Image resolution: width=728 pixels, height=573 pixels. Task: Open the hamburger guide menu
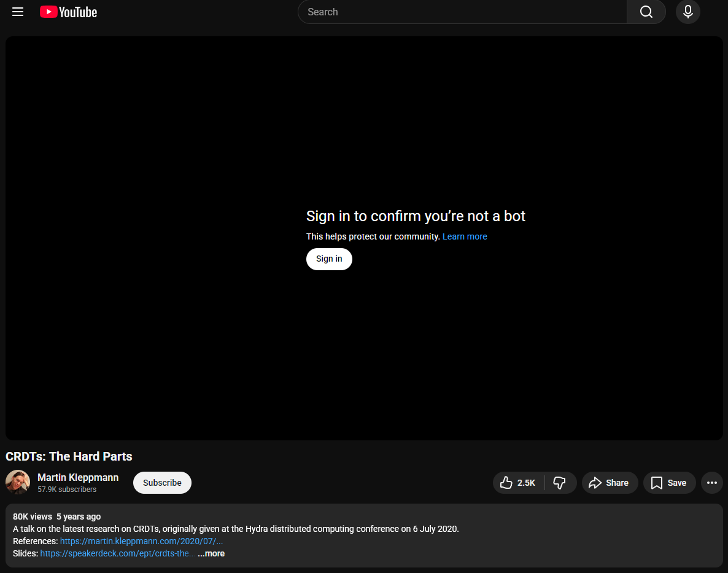pos(18,12)
